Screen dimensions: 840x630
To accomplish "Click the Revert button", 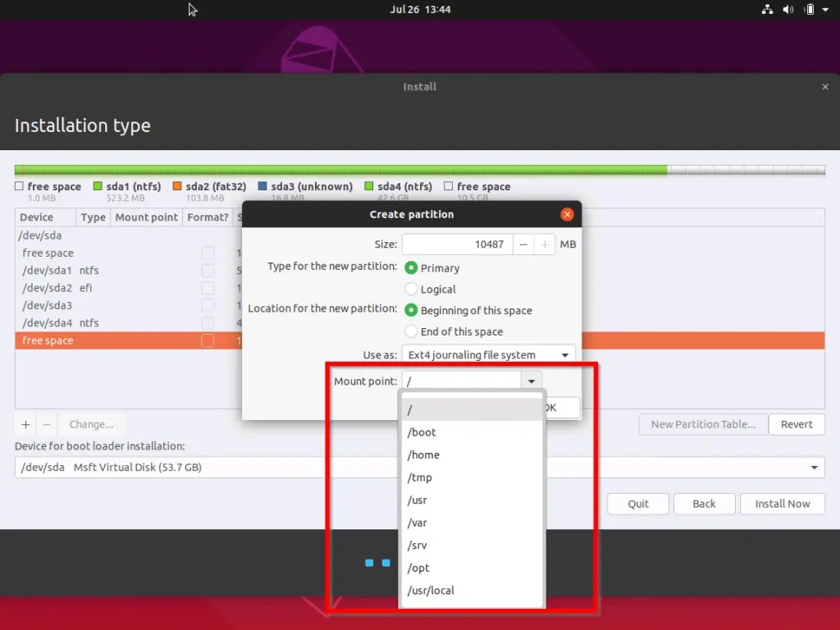I will click(x=797, y=424).
